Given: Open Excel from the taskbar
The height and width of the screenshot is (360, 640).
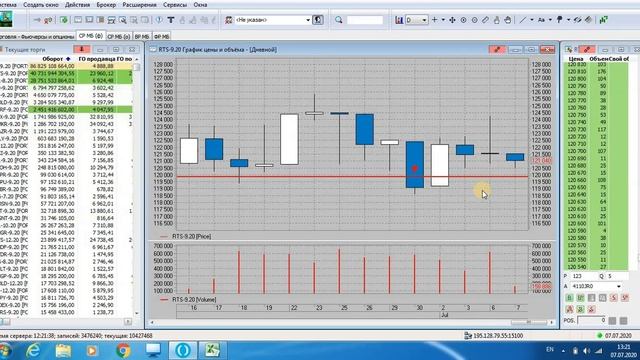Looking at the screenshot, I should (x=212, y=350).
